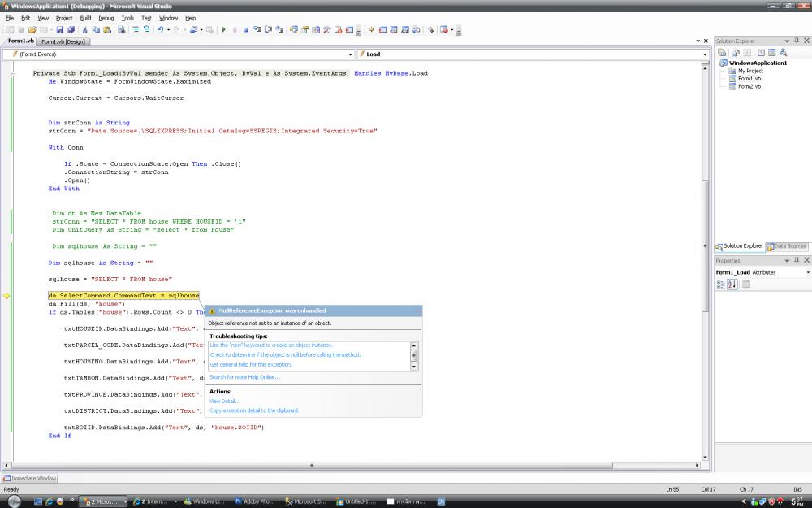This screenshot has width=812, height=508.
Task: Open Adobe Photoshop from the taskbar
Action: [257, 501]
